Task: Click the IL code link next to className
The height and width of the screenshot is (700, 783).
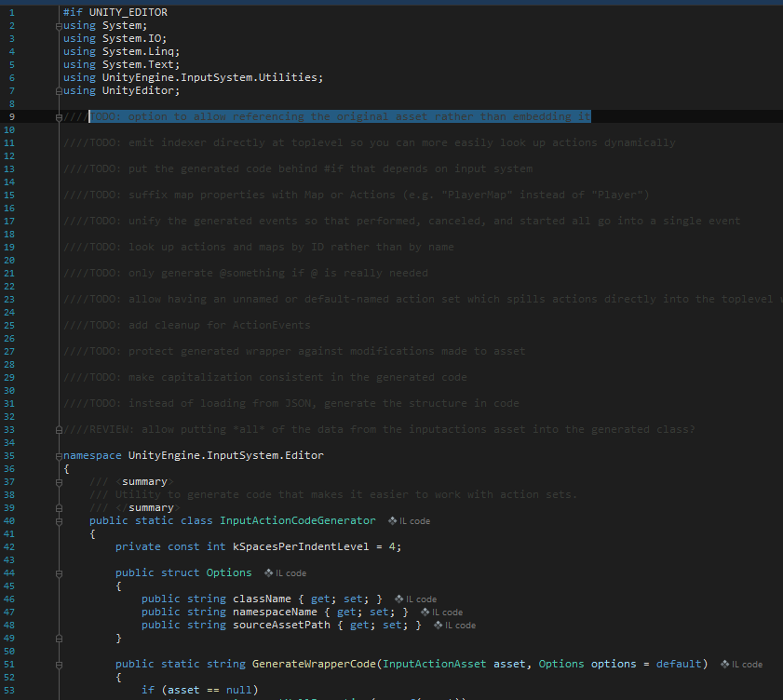Action: 416,599
